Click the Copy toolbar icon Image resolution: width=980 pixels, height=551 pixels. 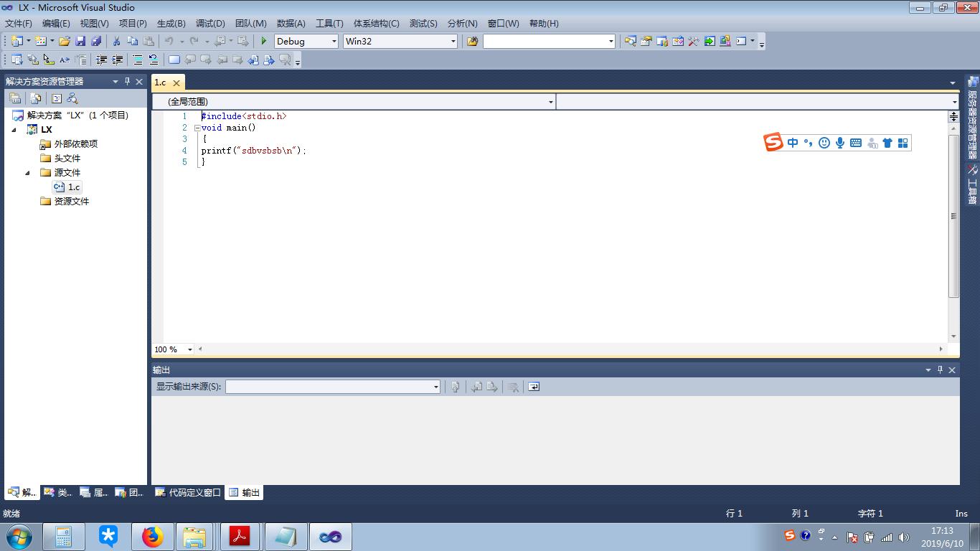click(x=132, y=41)
